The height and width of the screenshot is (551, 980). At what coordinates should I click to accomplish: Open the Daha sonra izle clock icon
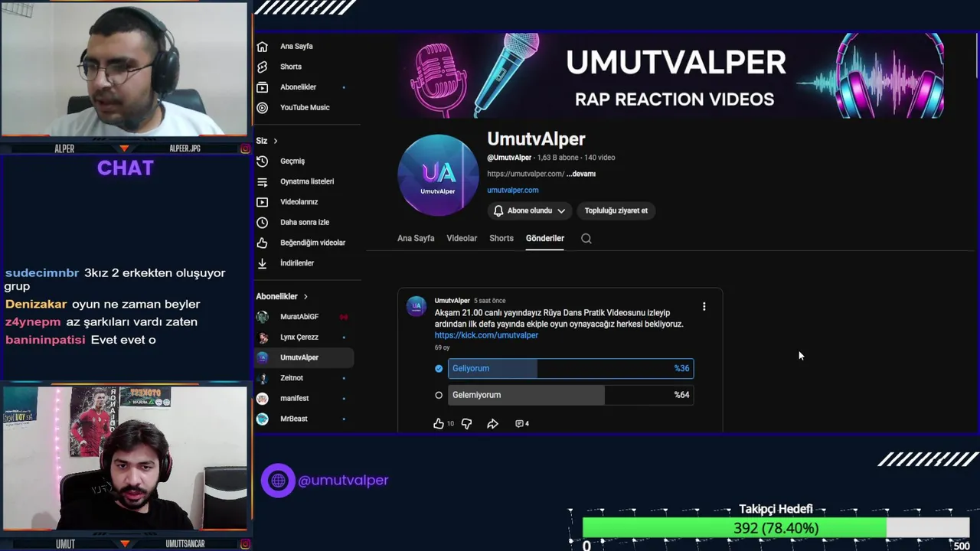click(262, 223)
